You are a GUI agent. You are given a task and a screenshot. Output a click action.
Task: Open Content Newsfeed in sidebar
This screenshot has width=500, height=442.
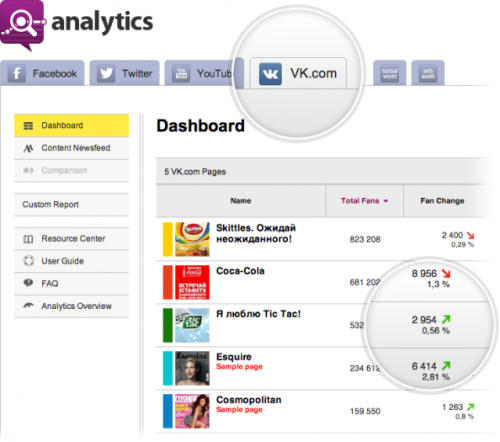[71, 148]
